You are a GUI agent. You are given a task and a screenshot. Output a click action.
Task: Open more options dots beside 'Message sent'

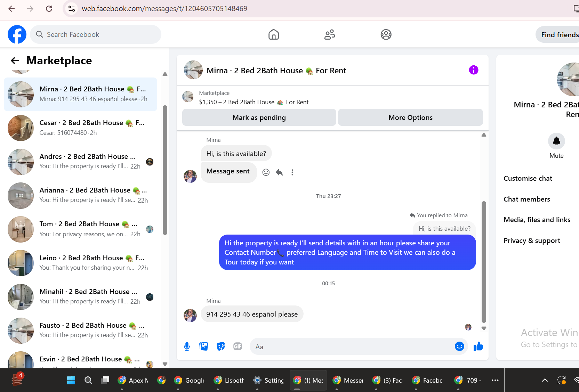click(x=292, y=172)
